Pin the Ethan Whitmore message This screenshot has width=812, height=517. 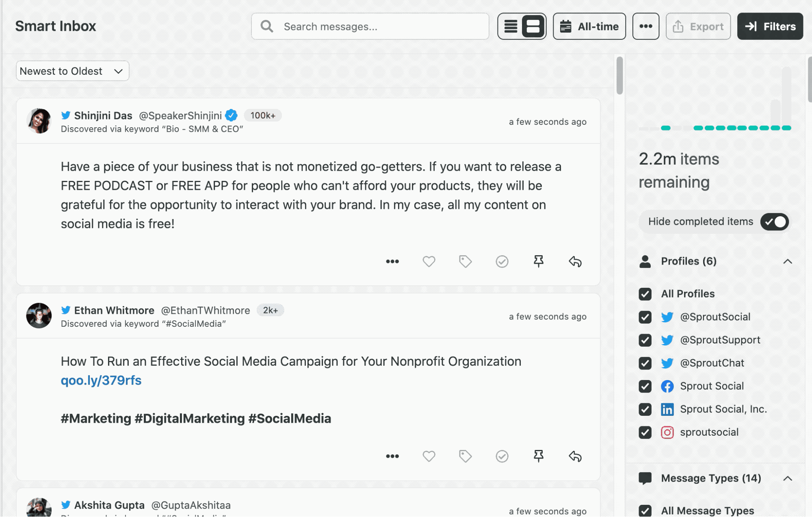538,456
